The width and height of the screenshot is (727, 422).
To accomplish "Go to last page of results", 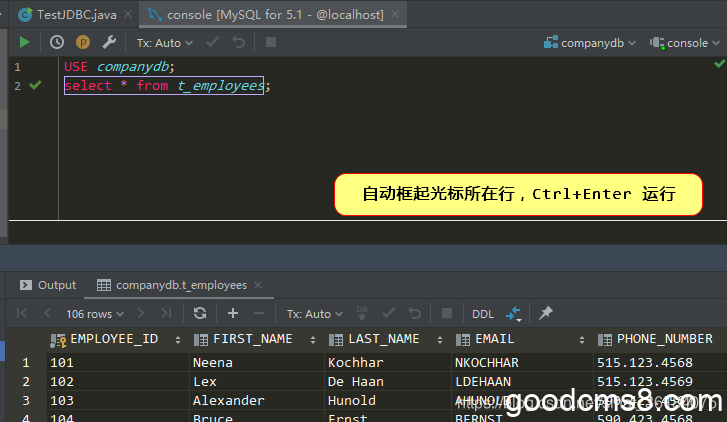I will (x=166, y=314).
